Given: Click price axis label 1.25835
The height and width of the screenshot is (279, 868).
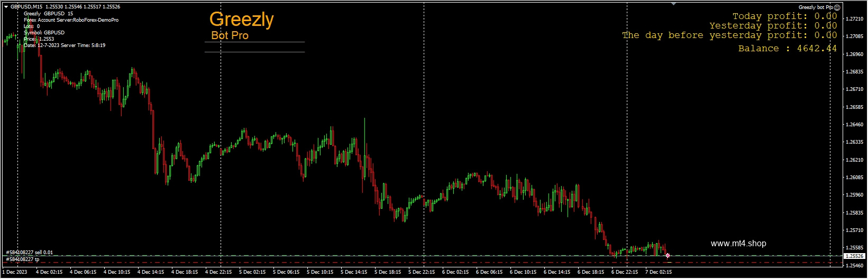Looking at the screenshot, I should pyautogui.click(x=855, y=213).
